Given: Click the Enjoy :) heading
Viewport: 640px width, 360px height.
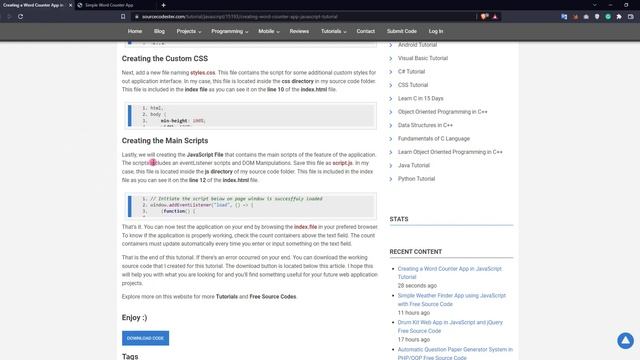Looking at the screenshot, I should pyautogui.click(x=134, y=318).
